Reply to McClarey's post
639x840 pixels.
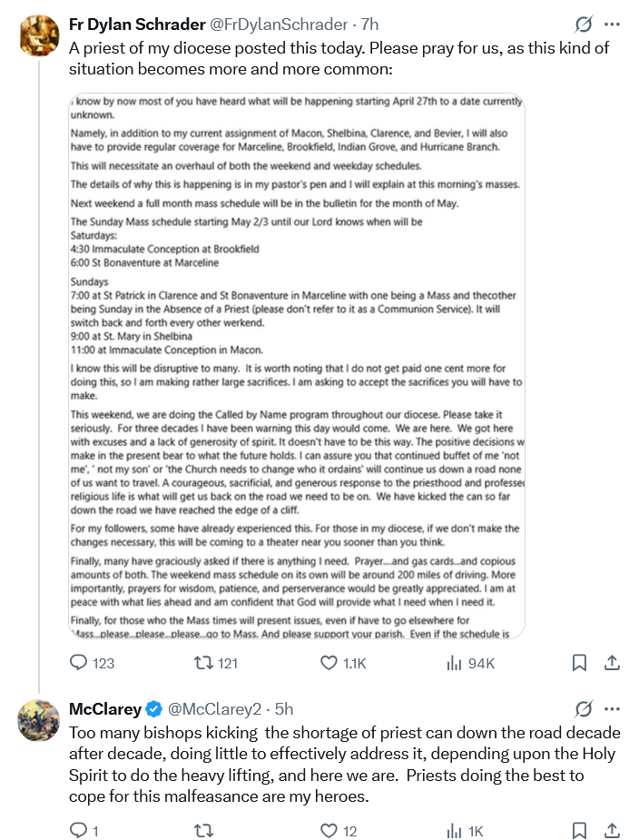78,831
